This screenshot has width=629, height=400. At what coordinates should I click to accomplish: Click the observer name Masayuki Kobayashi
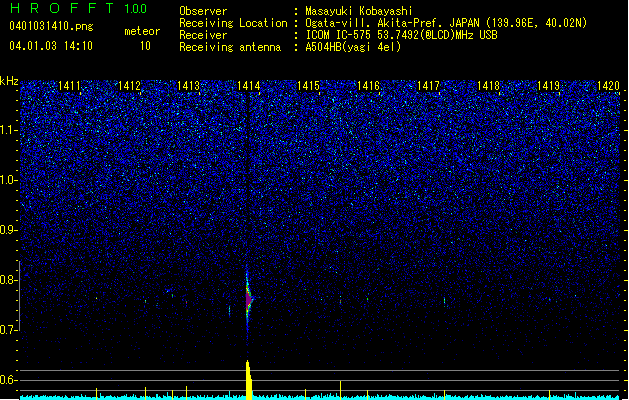tap(359, 11)
